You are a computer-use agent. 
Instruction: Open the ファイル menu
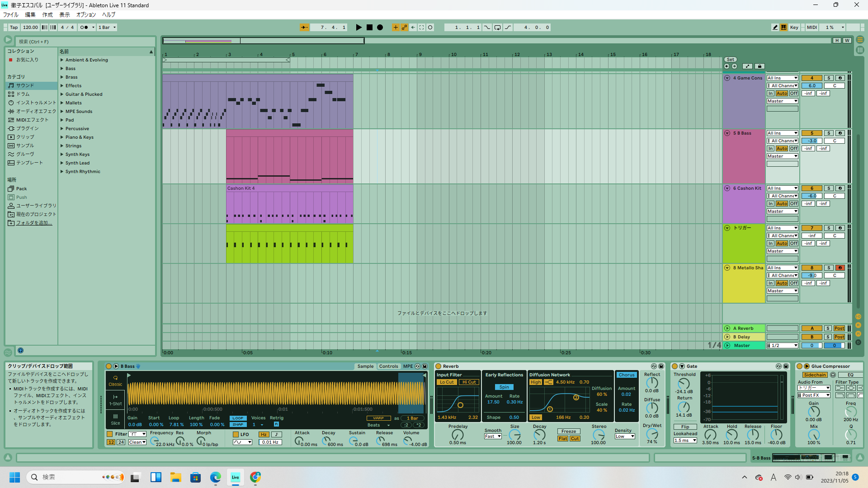point(11,15)
